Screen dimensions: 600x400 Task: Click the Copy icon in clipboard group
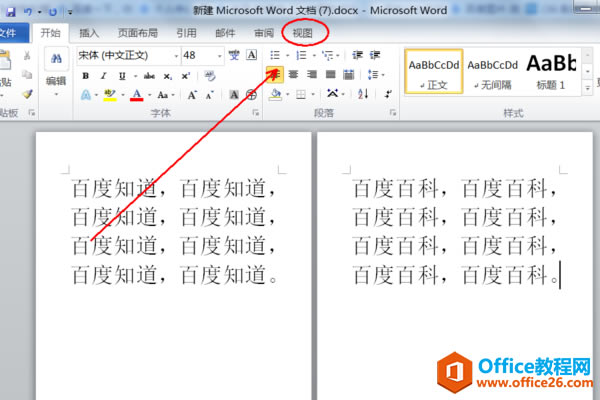[x=27, y=74]
